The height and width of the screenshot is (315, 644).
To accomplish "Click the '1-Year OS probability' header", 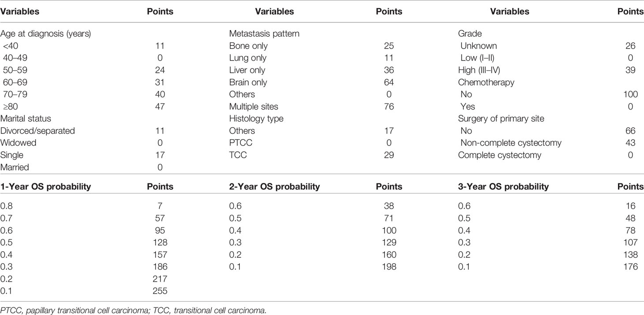I will pyautogui.click(x=46, y=186).
